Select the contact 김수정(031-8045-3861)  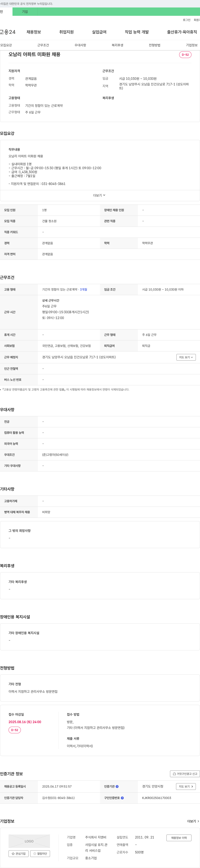[x=59, y=798]
